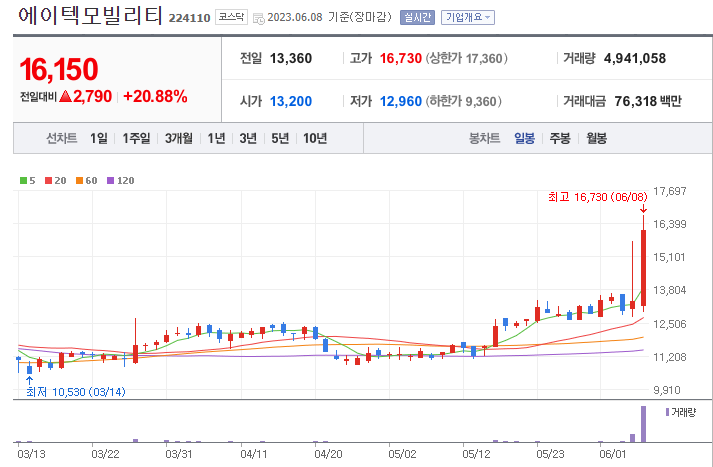Click the stock code 224110
The image size is (713, 467).
tap(190, 18)
